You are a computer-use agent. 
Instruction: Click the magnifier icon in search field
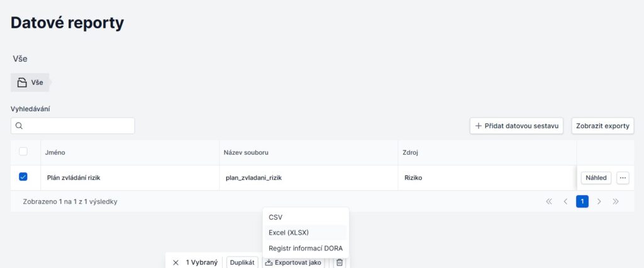pyautogui.click(x=19, y=126)
